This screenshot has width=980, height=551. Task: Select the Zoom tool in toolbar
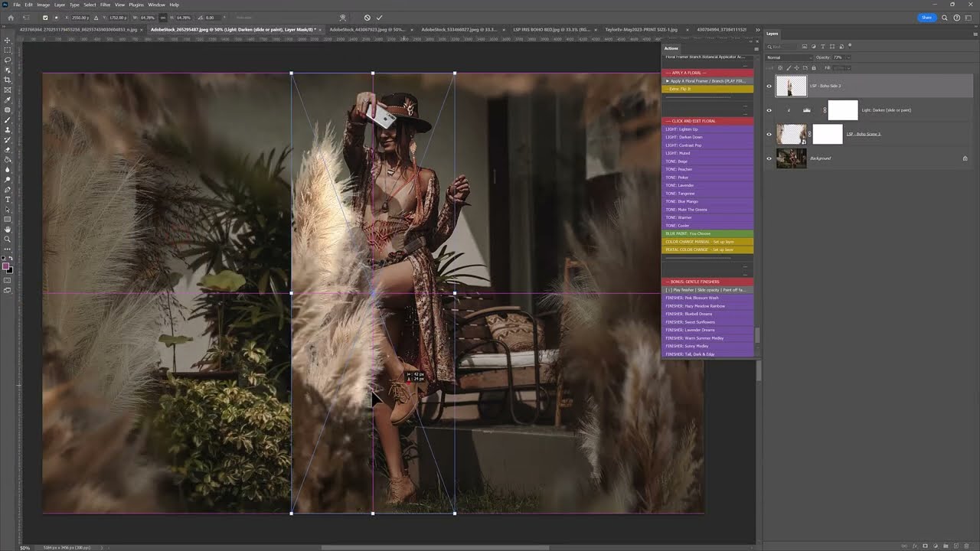(x=8, y=240)
